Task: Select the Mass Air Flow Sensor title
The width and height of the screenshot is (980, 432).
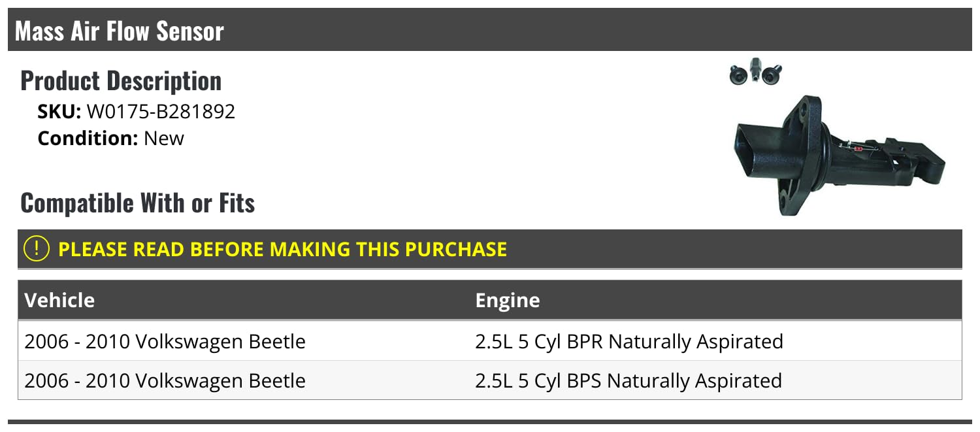Action: click(x=120, y=31)
